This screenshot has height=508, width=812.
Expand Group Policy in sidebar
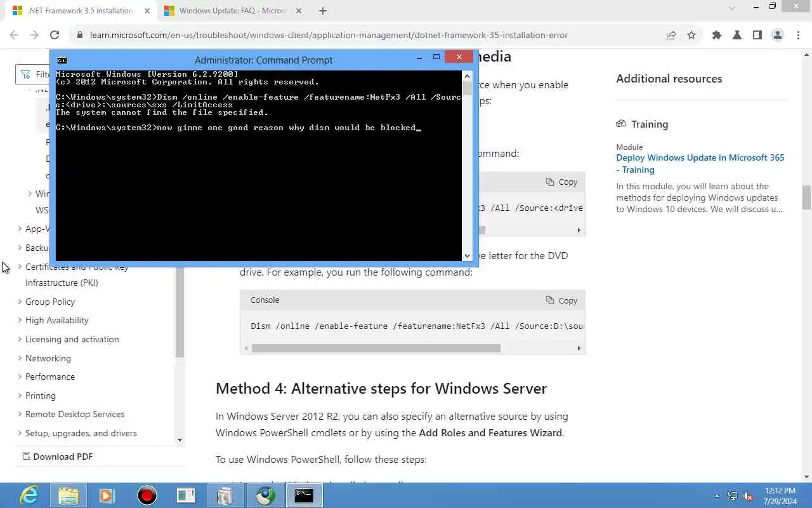(x=50, y=302)
